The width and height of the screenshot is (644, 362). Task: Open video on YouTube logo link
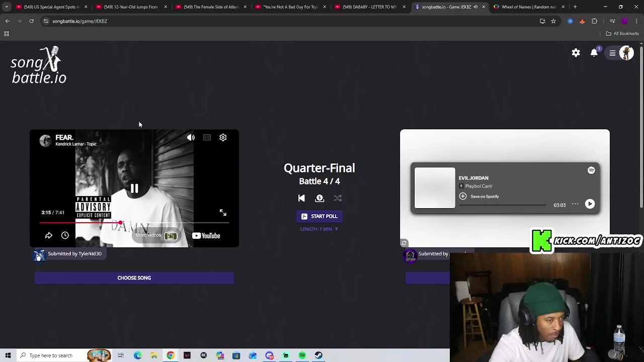[x=206, y=236]
